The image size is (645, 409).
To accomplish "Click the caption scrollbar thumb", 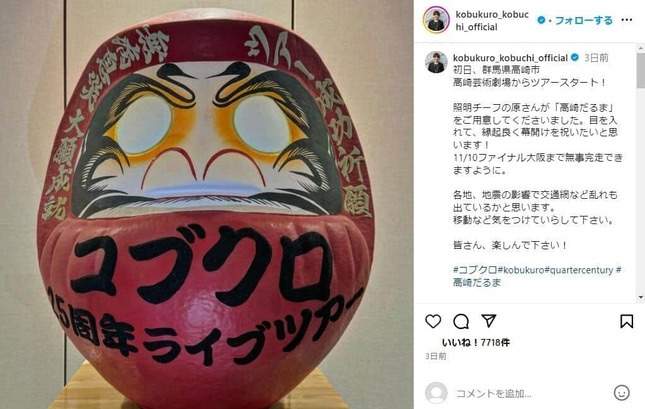I will pos(641,67).
